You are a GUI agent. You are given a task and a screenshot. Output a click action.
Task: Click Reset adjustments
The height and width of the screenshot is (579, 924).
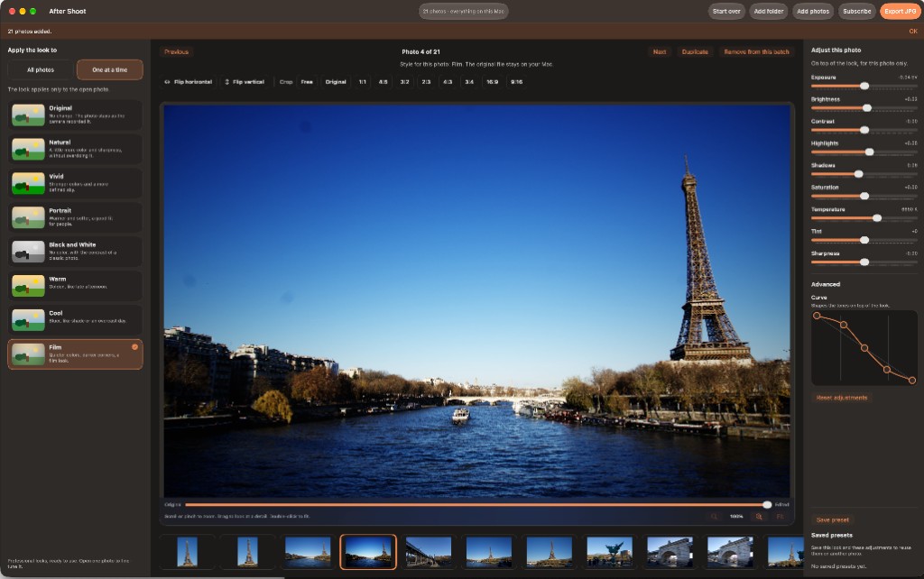point(842,398)
